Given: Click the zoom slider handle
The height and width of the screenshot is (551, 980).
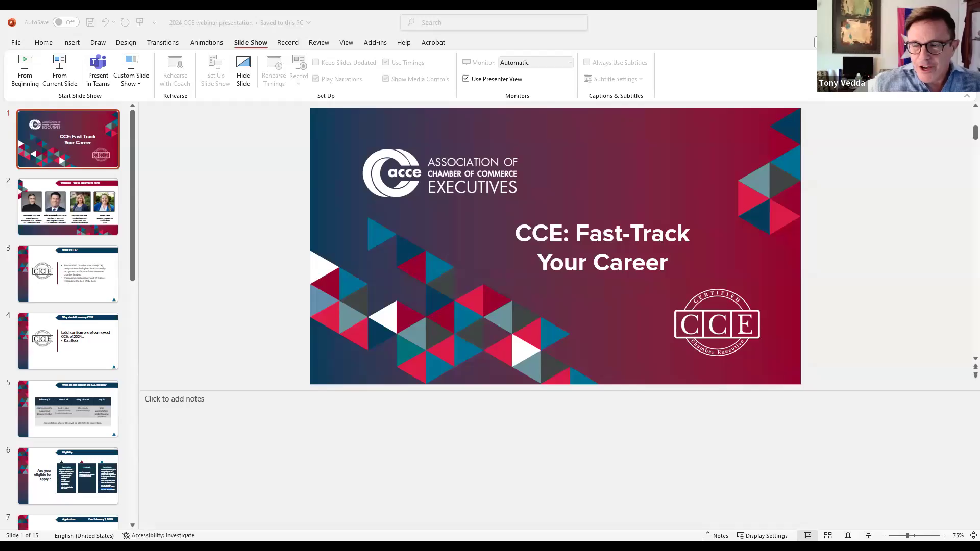Looking at the screenshot, I should [908, 535].
